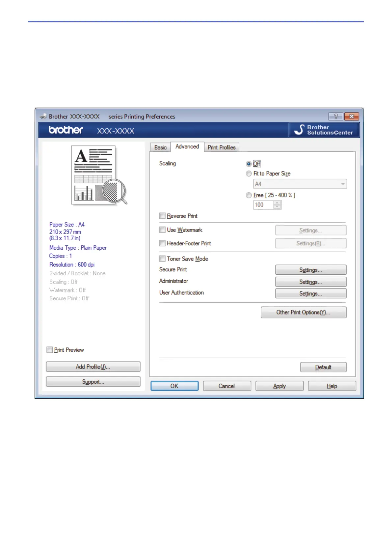The height and width of the screenshot is (554, 392).
Task: Click the Support button
Action: point(93,382)
